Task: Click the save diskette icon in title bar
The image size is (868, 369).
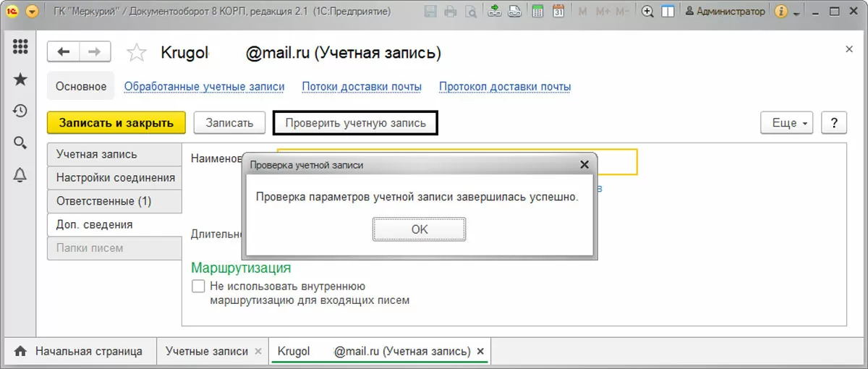Action: 430,12
